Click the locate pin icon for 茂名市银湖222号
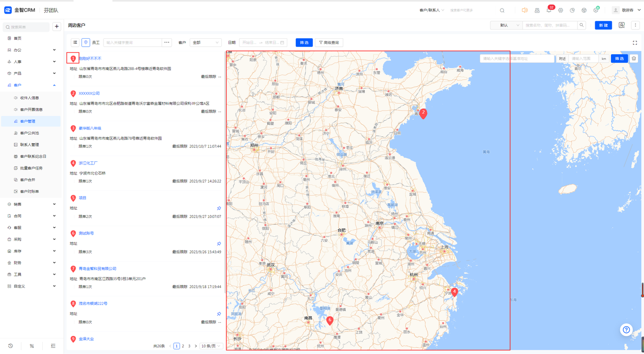The image size is (644, 354). tap(219, 314)
